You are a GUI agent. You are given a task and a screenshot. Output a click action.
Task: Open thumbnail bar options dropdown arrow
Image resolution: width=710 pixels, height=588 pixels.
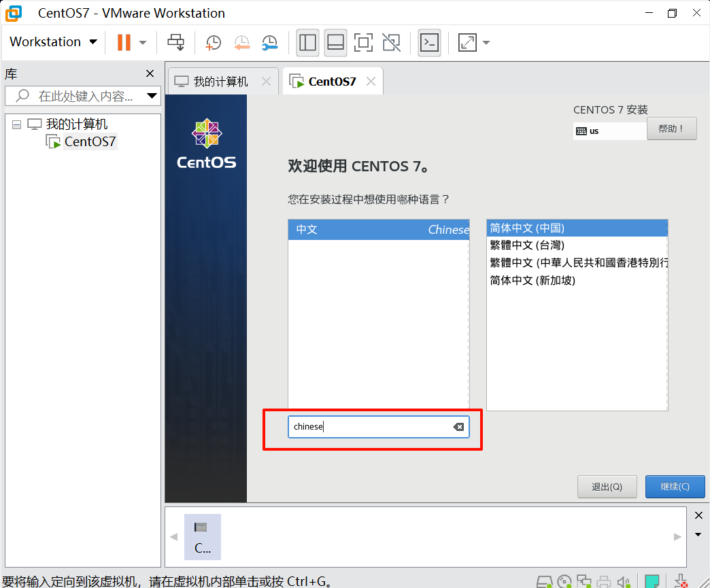point(698,534)
